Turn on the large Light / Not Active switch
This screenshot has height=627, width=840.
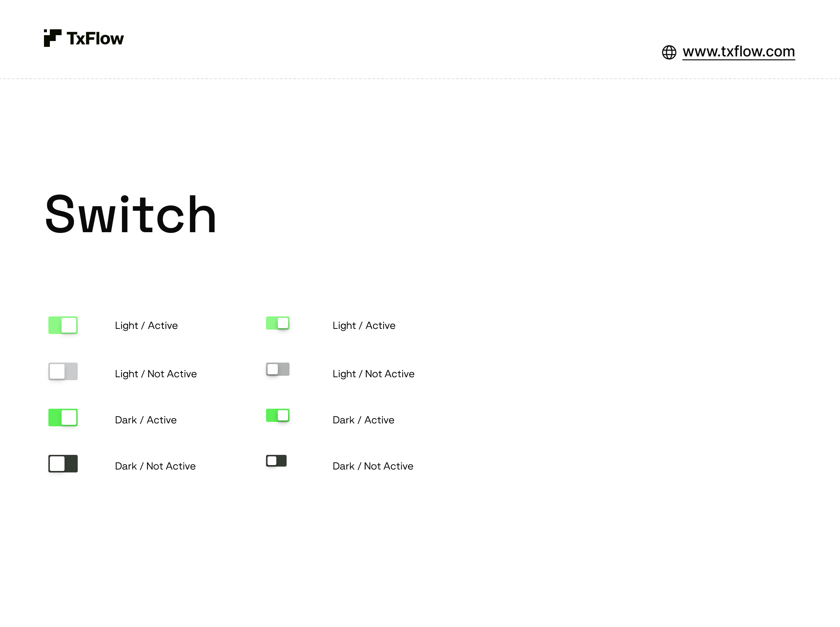click(63, 372)
